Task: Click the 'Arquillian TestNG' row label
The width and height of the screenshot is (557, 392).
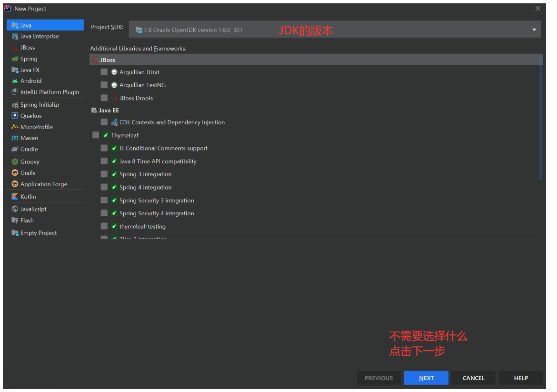Action: pos(142,85)
